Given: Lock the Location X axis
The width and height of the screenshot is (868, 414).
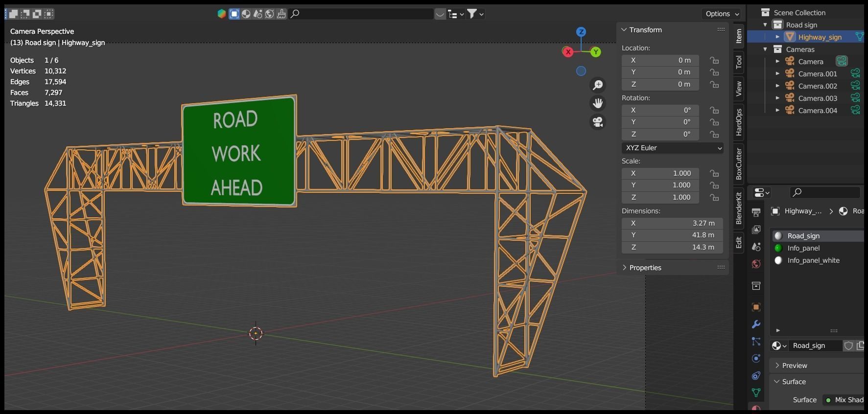Looking at the screenshot, I should pos(715,60).
